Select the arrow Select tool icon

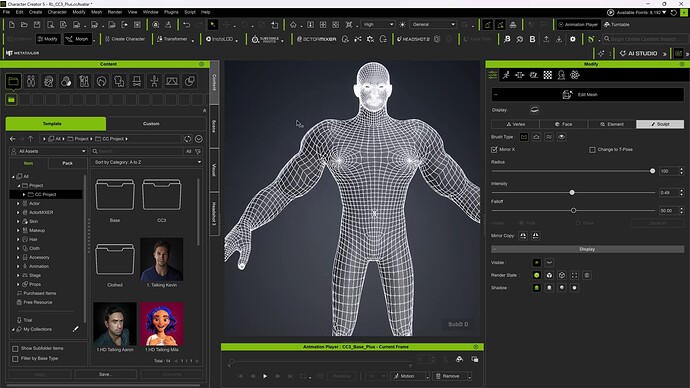[x=213, y=25]
